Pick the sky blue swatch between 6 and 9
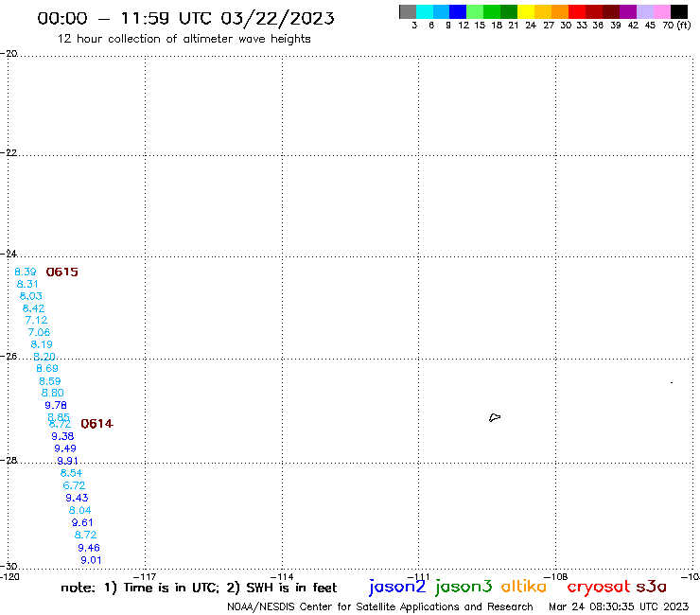This screenshot has height=615, width=700. pyautogui.click(x=441, y=11)
